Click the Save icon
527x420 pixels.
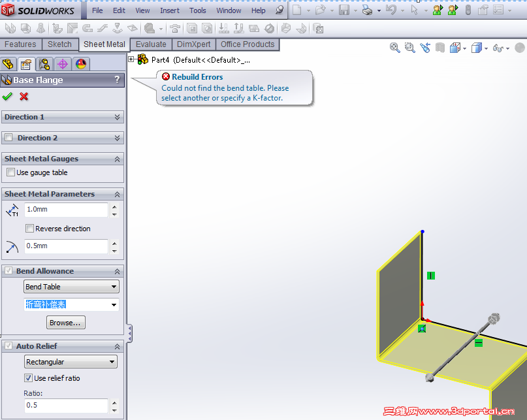click(x=344, y=10)
